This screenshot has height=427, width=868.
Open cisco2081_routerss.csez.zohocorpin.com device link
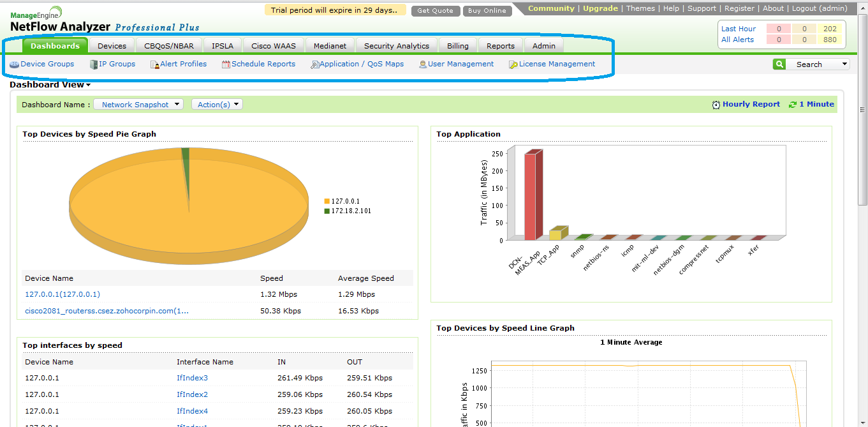(x=107, y=311)
